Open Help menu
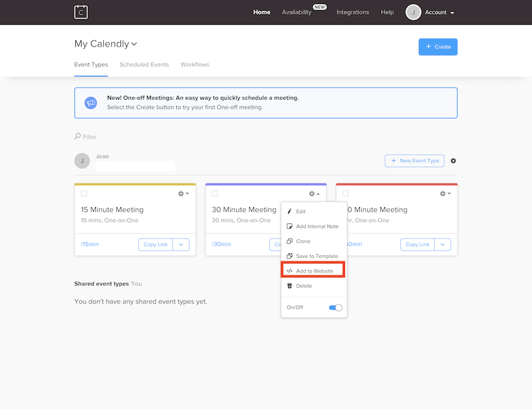 (x=387, y=12)
